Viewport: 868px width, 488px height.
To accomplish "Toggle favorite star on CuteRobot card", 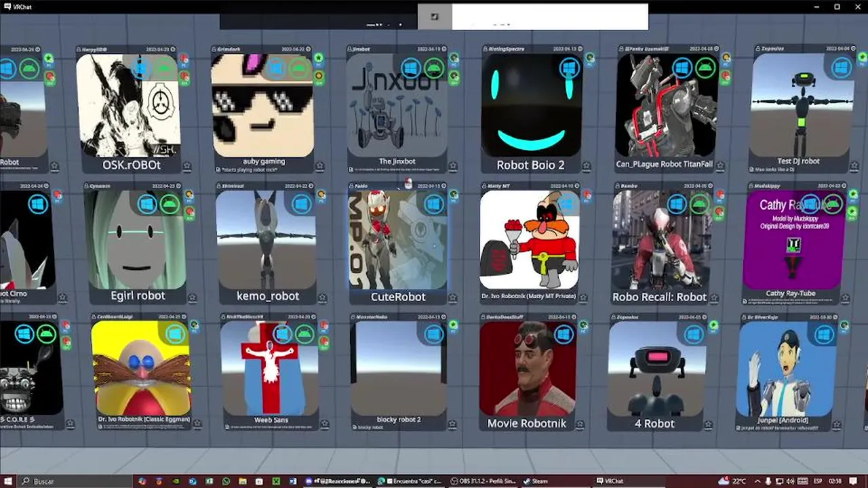I will 454,298.
